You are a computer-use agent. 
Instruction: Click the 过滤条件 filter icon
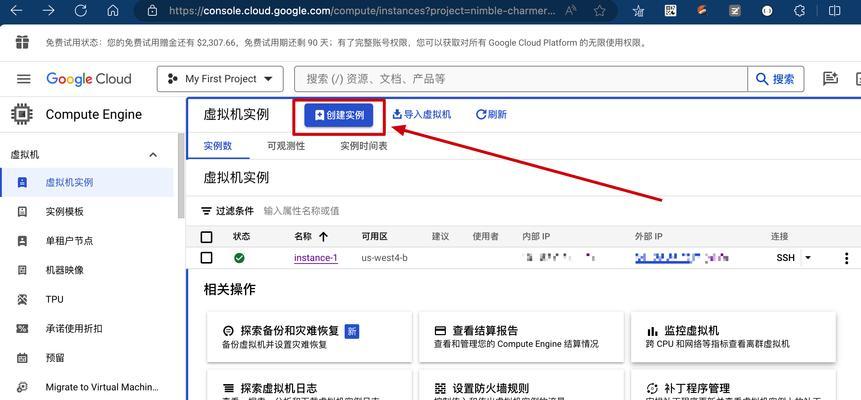[x=206, y=210]
